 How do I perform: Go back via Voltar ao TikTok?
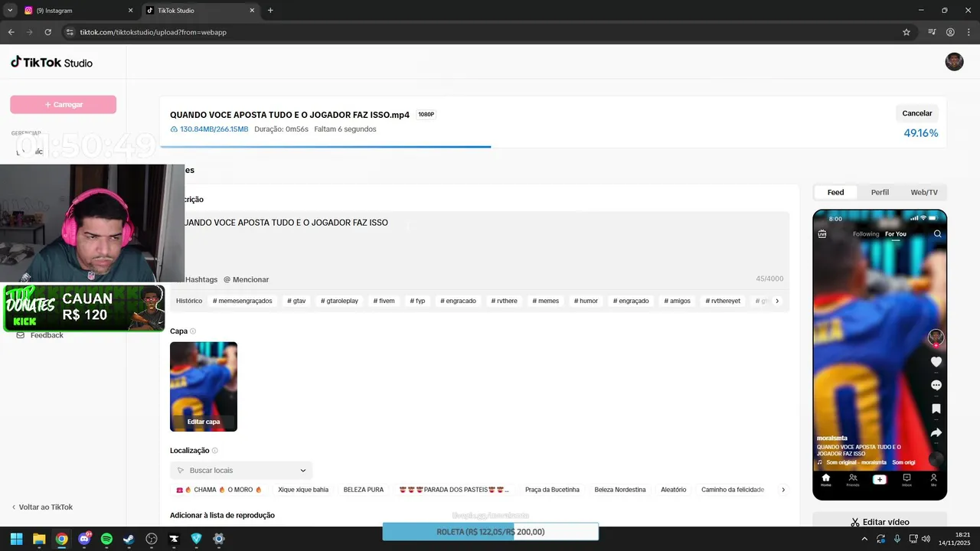click(x=42, y=507)
